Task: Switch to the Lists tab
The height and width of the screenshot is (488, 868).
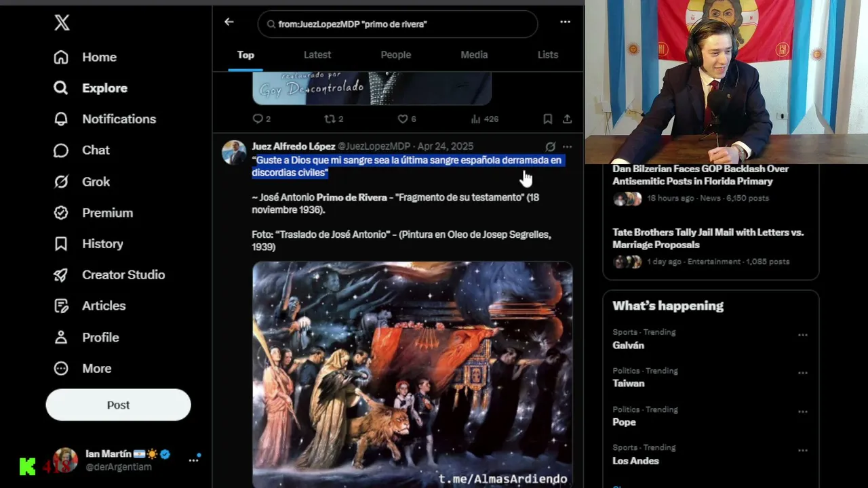Action: tap(548, 55)
